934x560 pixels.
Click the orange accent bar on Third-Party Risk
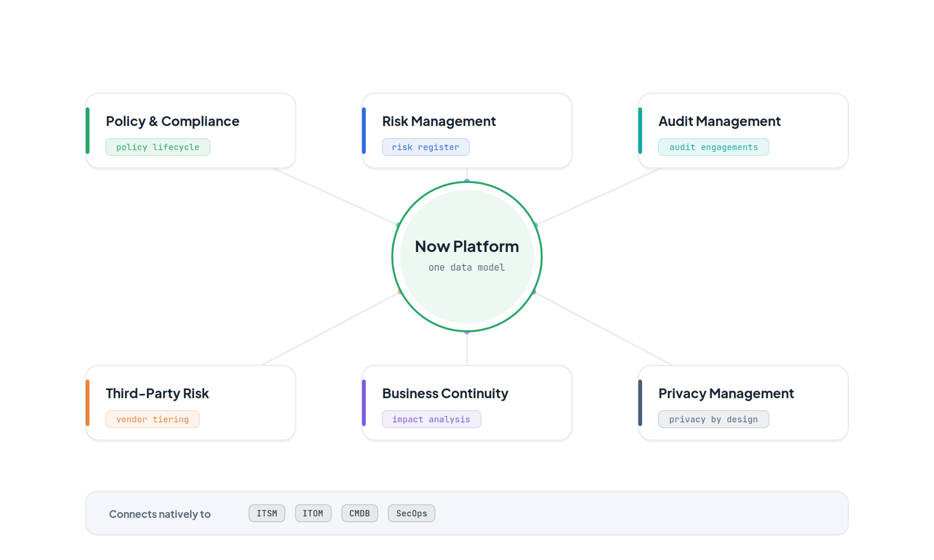click(88, 403)
